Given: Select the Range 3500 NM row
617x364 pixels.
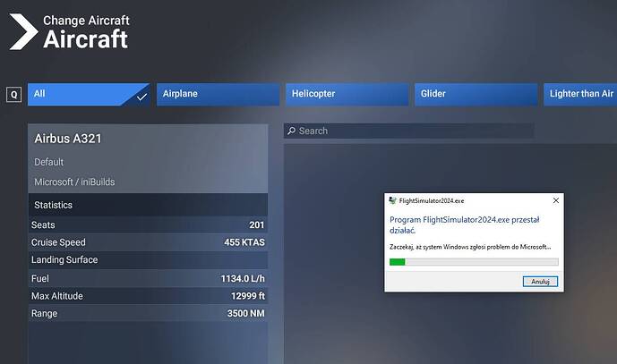Looking at the screenshot, I should (148, 313).
